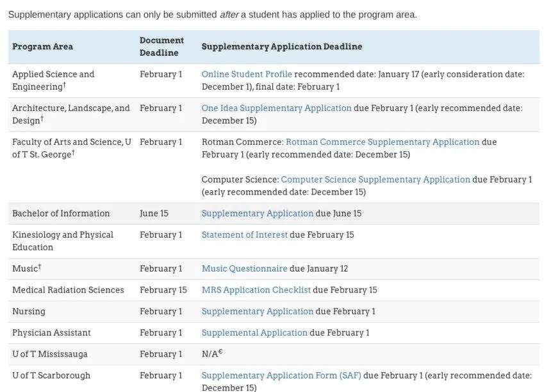Select the Applied Science and Engineering cell
The height and width of the screenshot is (392, 560).
[x=53, y=80]
